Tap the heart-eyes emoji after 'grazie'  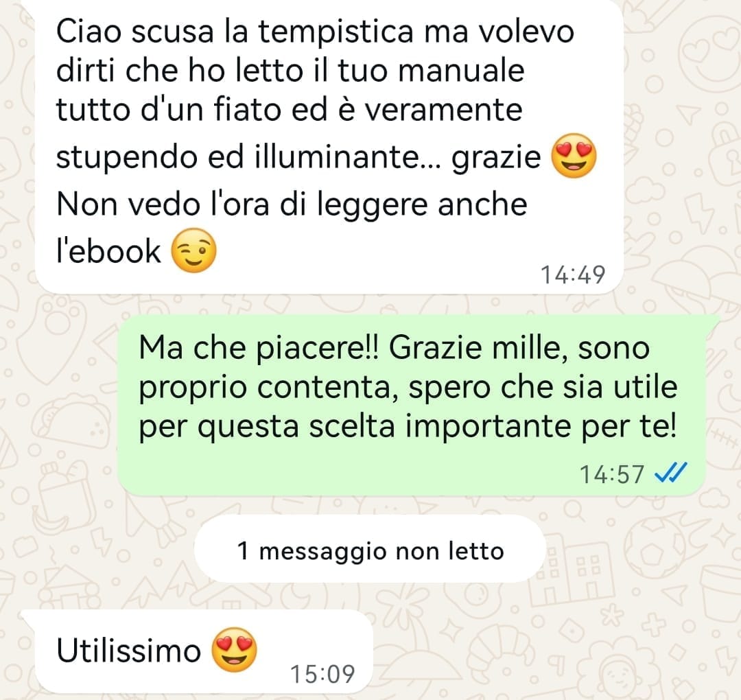click(x=574, y=156)
